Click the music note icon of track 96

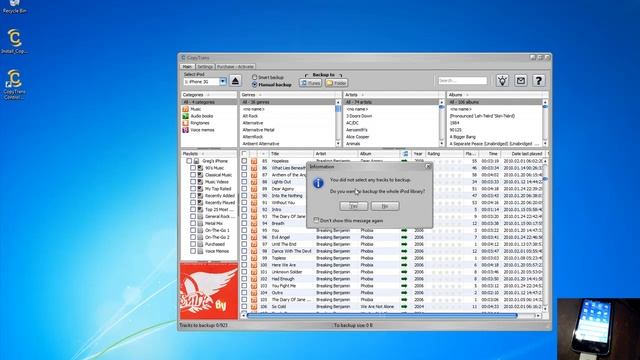coord(254,237)
